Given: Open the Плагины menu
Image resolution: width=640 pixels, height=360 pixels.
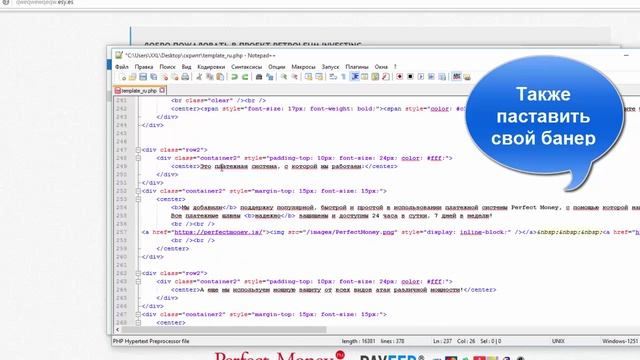Looking at the screenshot, I should (357, 67).
